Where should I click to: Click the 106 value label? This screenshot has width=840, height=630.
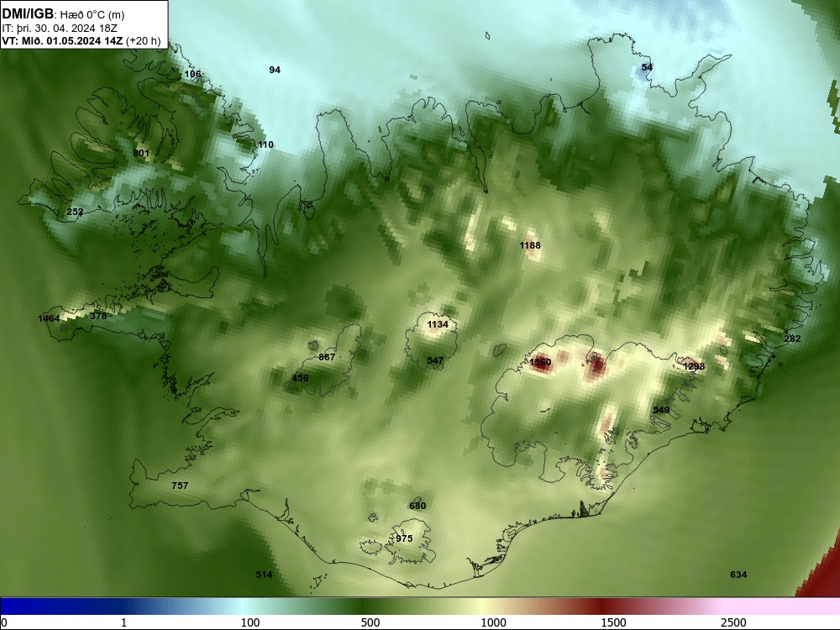pyautogui.click(x=193, y=74)
